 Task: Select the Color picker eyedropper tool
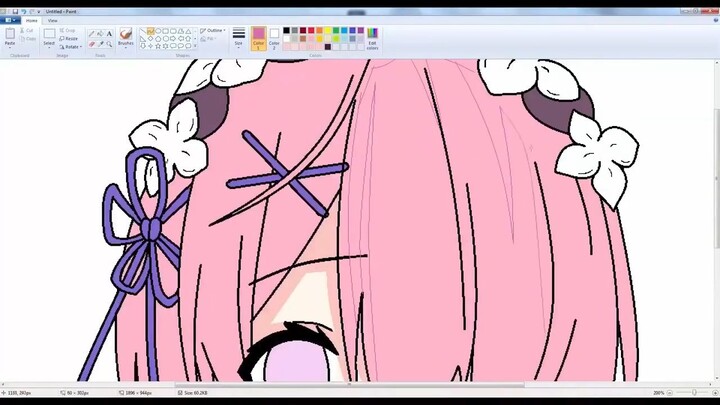[x=100, y=44]
